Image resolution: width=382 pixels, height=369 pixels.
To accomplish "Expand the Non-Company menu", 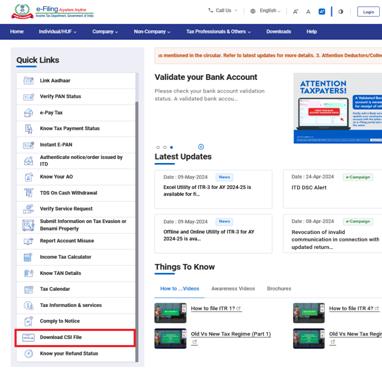I will click(x=152, y=32).
